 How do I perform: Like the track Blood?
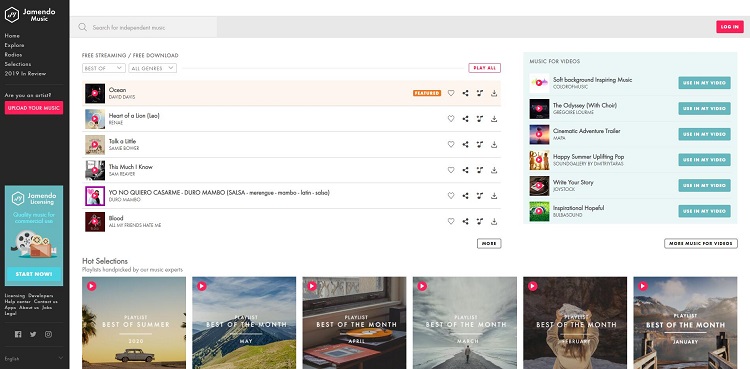[x=451, y=221]
